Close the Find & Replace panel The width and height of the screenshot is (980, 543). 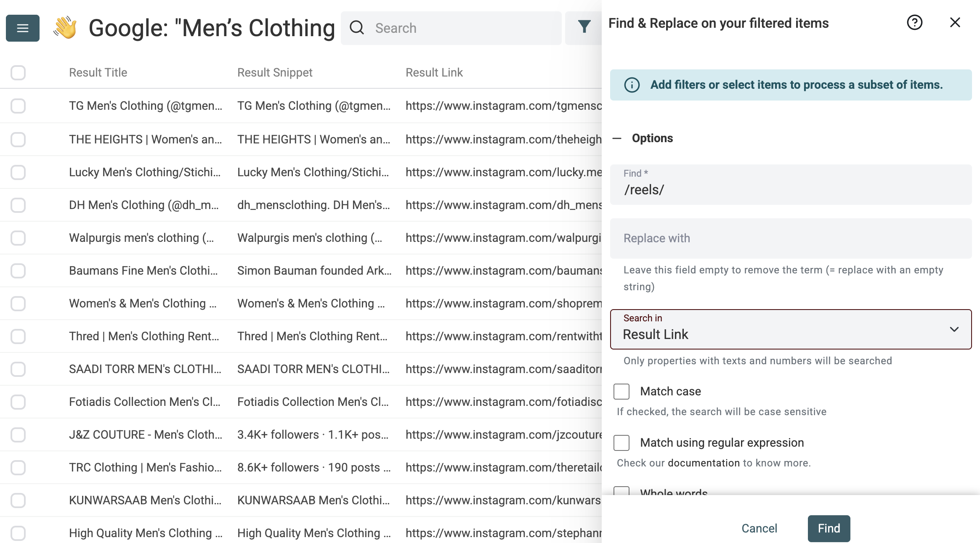955,23
